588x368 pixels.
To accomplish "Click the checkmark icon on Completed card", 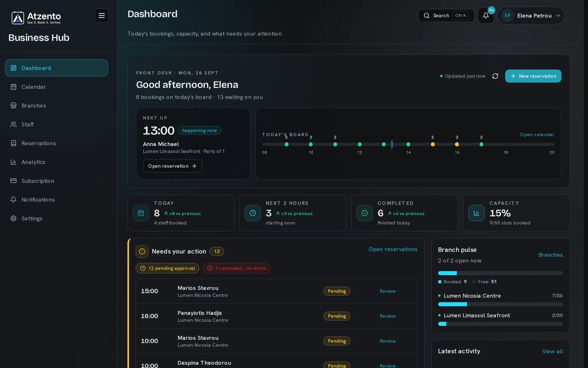I will pos(365,213).
